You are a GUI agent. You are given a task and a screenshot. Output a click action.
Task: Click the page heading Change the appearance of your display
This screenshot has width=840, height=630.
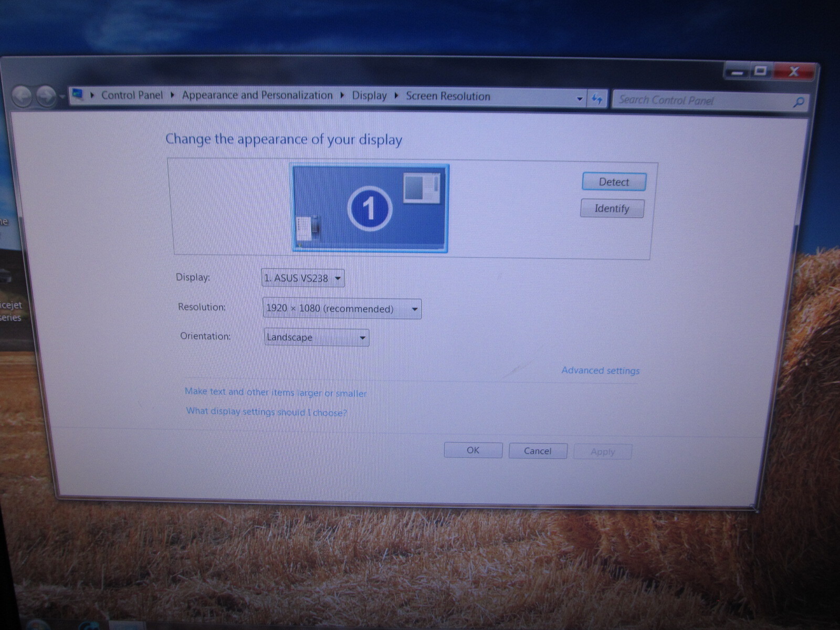(284, 139)
